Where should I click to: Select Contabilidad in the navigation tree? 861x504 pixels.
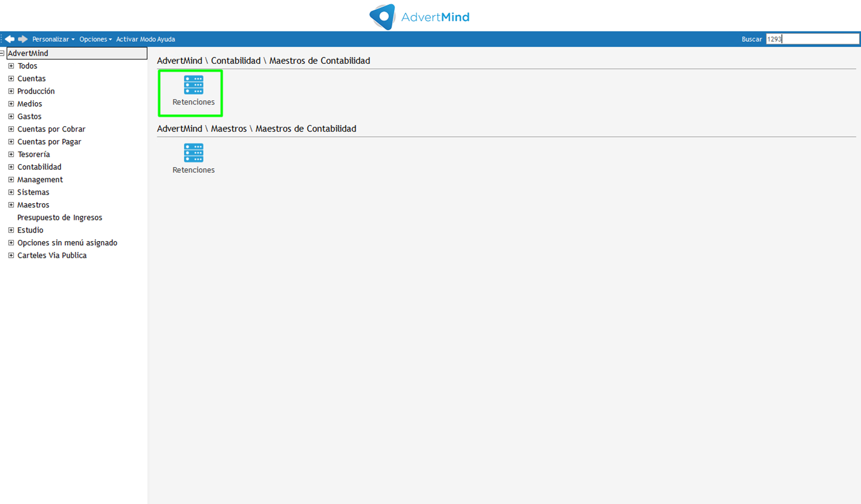pos(40,167)
